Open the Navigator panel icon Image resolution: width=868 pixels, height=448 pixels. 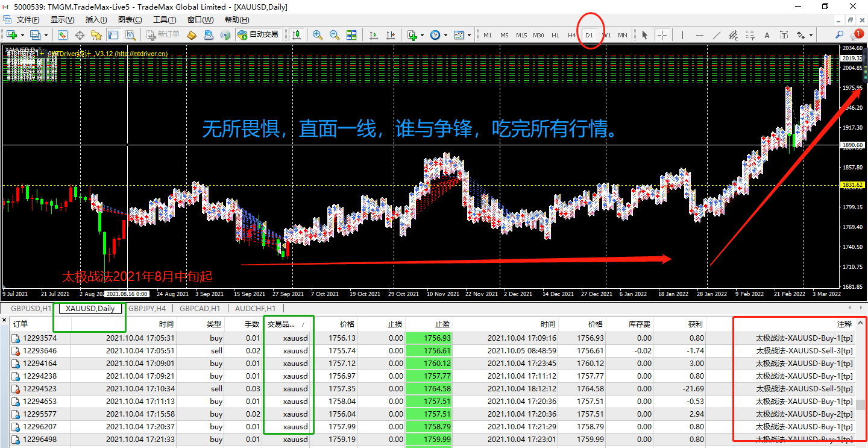[96, 35]
